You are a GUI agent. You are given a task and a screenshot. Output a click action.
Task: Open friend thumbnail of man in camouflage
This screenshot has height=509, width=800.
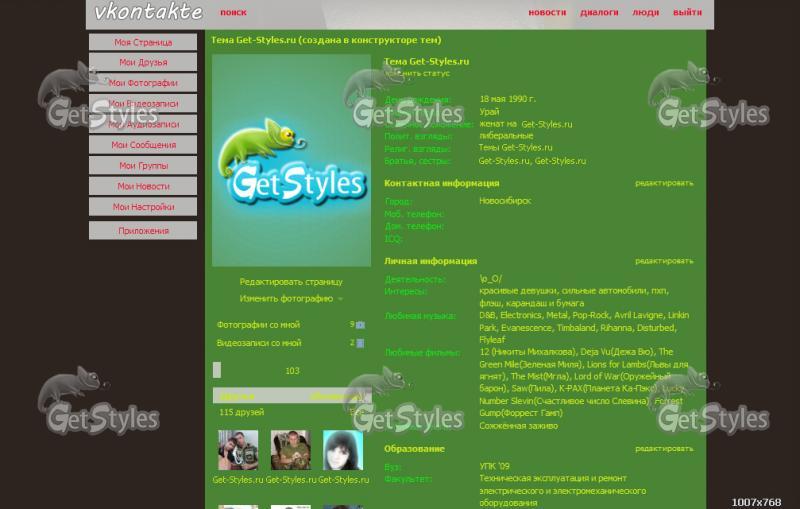(290, 450)
